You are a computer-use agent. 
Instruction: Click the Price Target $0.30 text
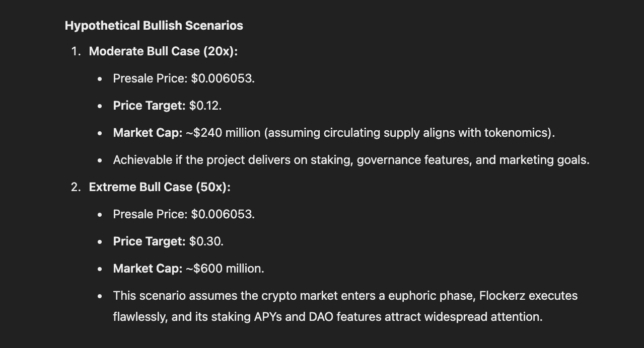pyautogui.click(x=168, y=241)
